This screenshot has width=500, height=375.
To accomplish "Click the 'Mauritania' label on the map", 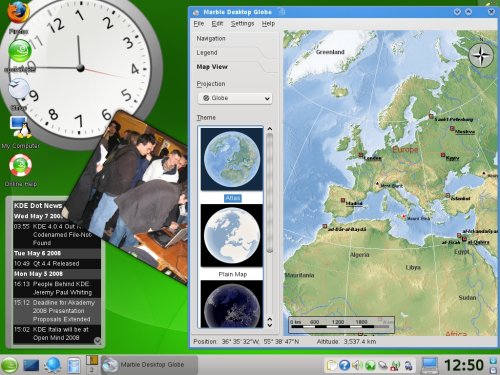I will coord(299,275).
